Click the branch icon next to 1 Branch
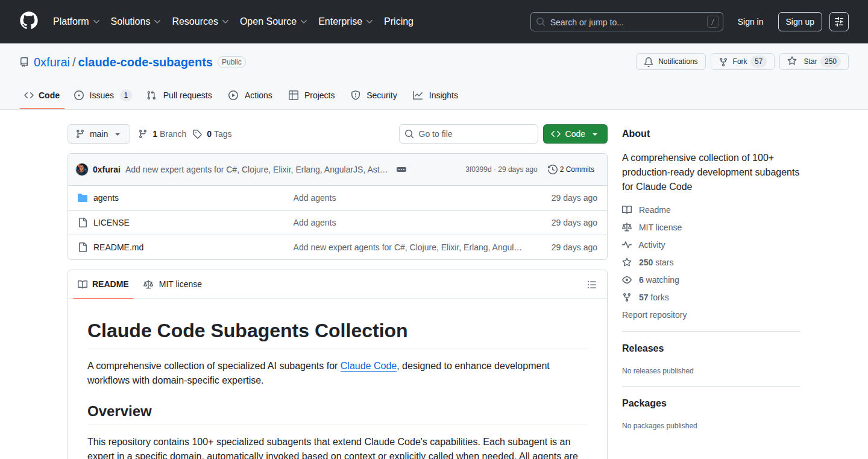Screen dimensions: 868x459 [x=143, y=134]
